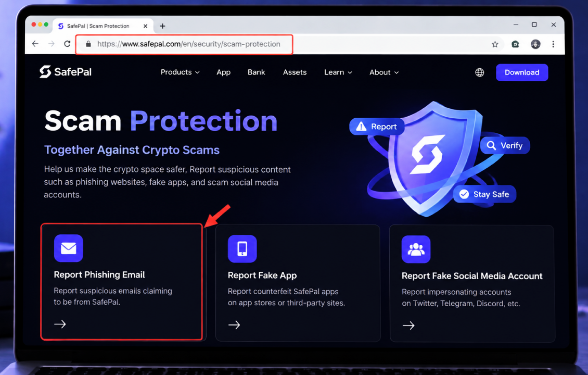588x375 pixels.
Task: Click the SafePal logo
Action: click(x=66, y=72)
